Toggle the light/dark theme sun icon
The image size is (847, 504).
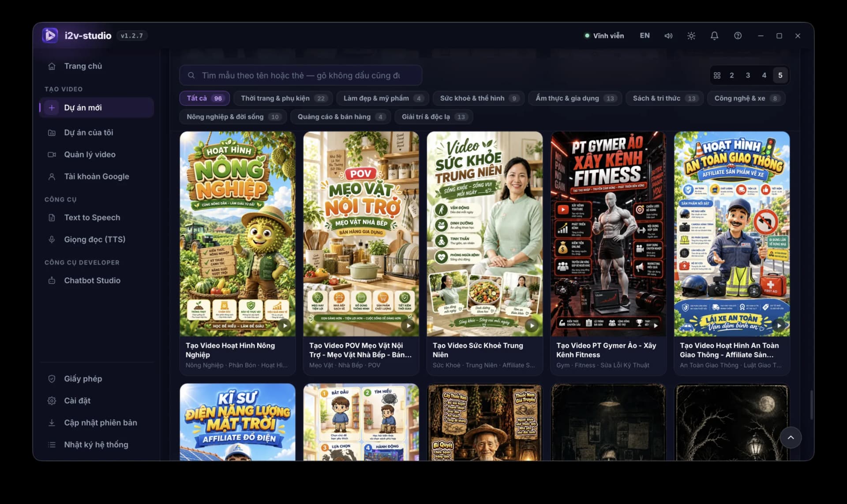pyautogui.click(x=691, y=36)
